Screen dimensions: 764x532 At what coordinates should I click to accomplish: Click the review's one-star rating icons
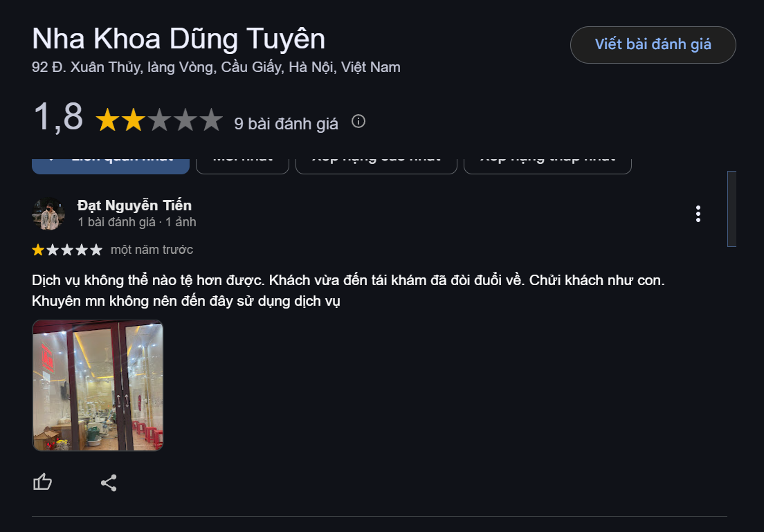[x=67, y=250]
